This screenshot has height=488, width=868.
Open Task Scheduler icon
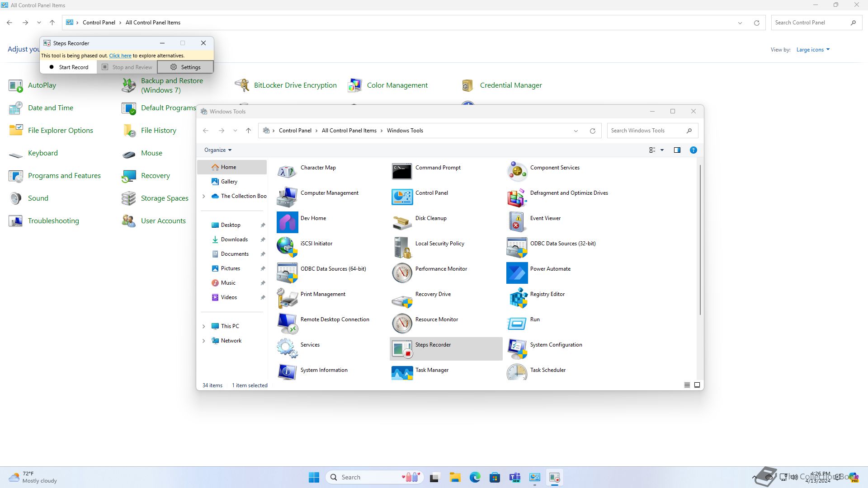click(x=517, y=372)
